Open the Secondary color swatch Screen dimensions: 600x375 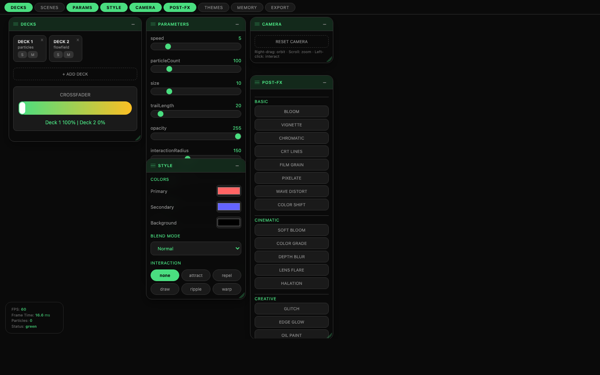click(x=229, y=207)
